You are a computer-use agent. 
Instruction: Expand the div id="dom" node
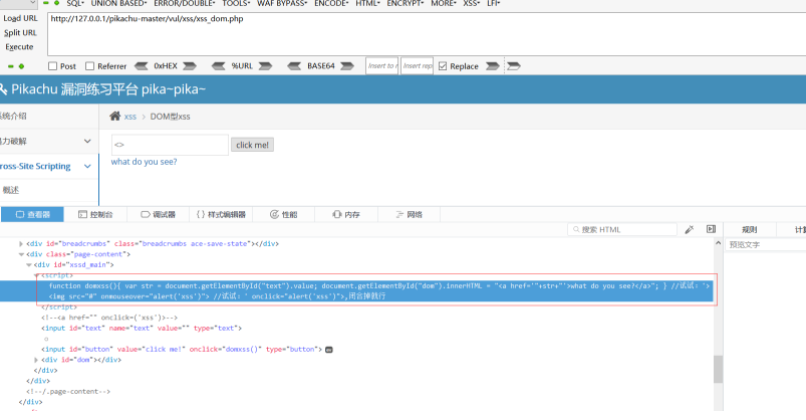coord(36,360)
